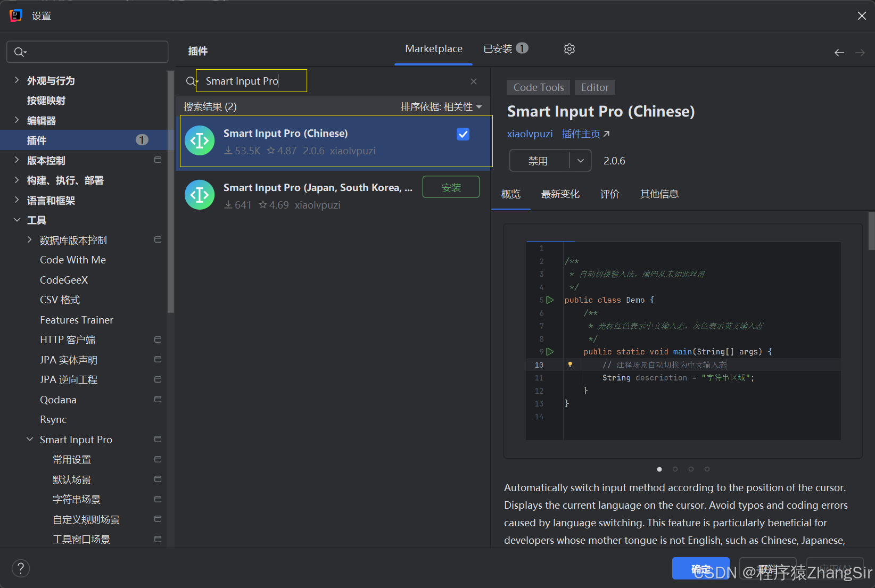Select the third screenshot carousel dot
The height and width of the screenshot is (588, 875).
[691, 469]
